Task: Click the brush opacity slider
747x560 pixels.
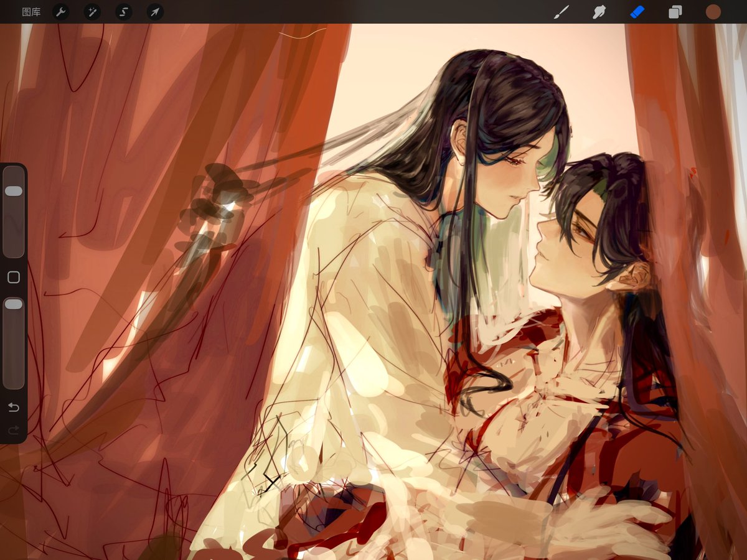Action: (x=14, y=343)
